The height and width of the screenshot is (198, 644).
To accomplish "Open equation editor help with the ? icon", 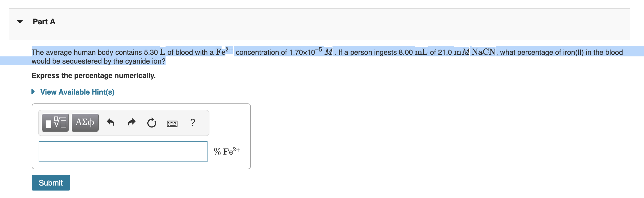I will [193, 123].
